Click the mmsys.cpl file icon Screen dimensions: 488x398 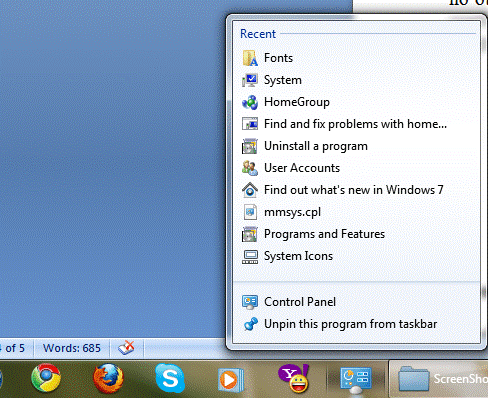pos(250,212)
